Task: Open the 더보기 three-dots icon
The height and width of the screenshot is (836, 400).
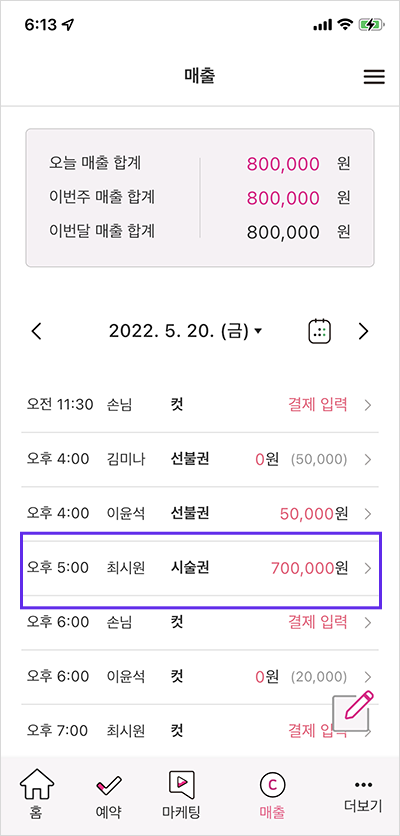Action: tap(363, 784)
